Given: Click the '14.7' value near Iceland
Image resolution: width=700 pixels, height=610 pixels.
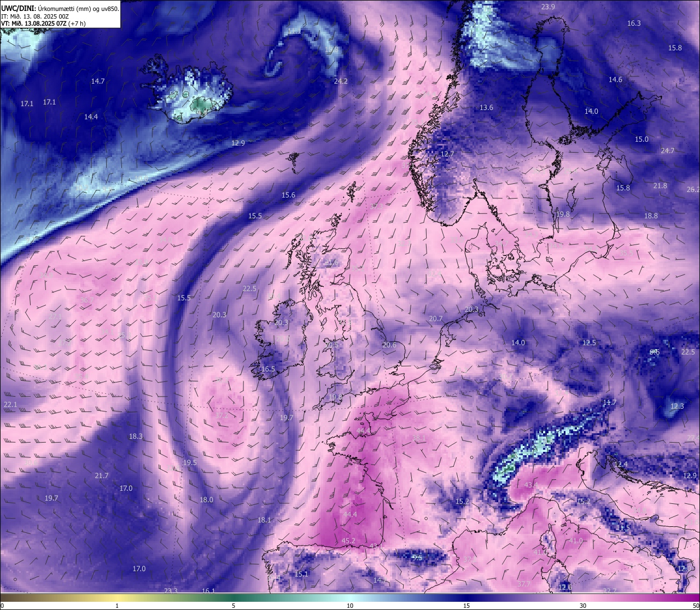Looking at the screenshot, I should 98,81.
